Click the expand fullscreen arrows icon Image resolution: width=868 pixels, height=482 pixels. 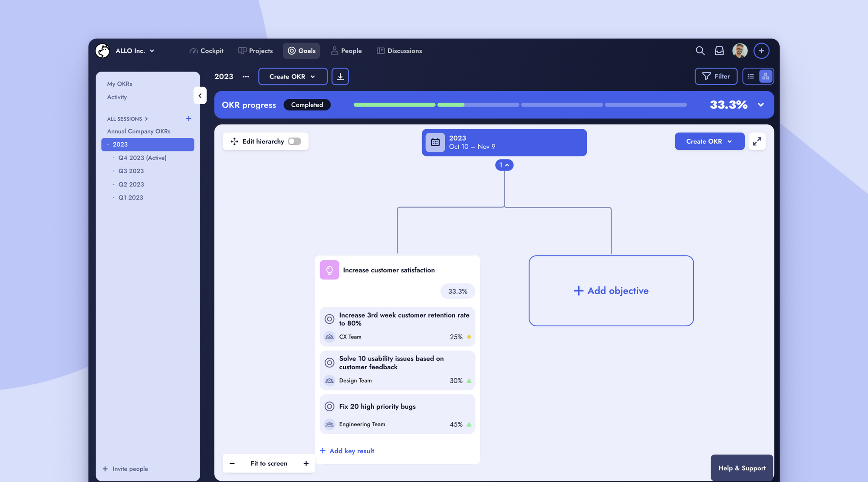757,141
